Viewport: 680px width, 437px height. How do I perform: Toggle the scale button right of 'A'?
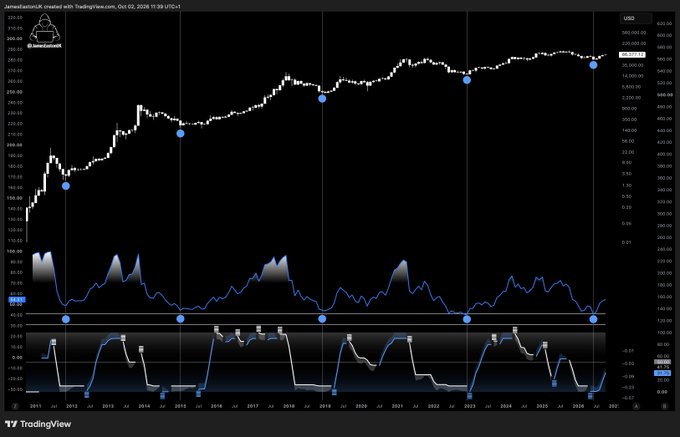click(664, 406)
